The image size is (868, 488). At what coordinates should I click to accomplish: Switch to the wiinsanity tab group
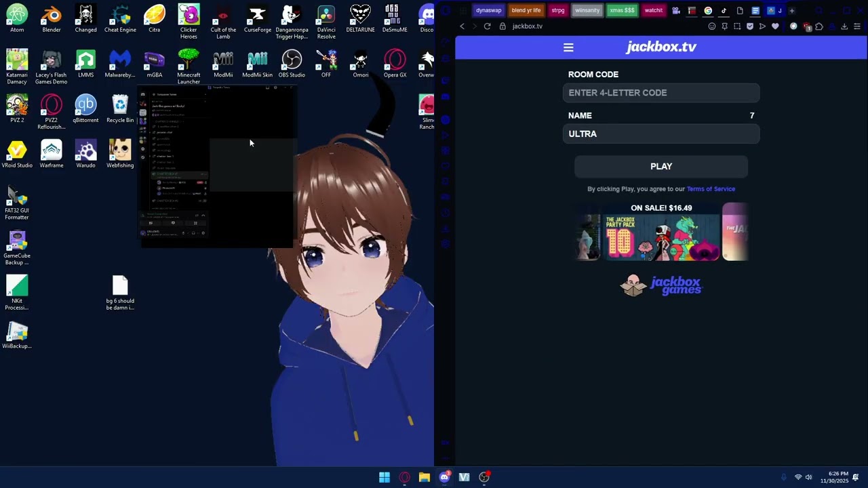[x=587, y=11]
